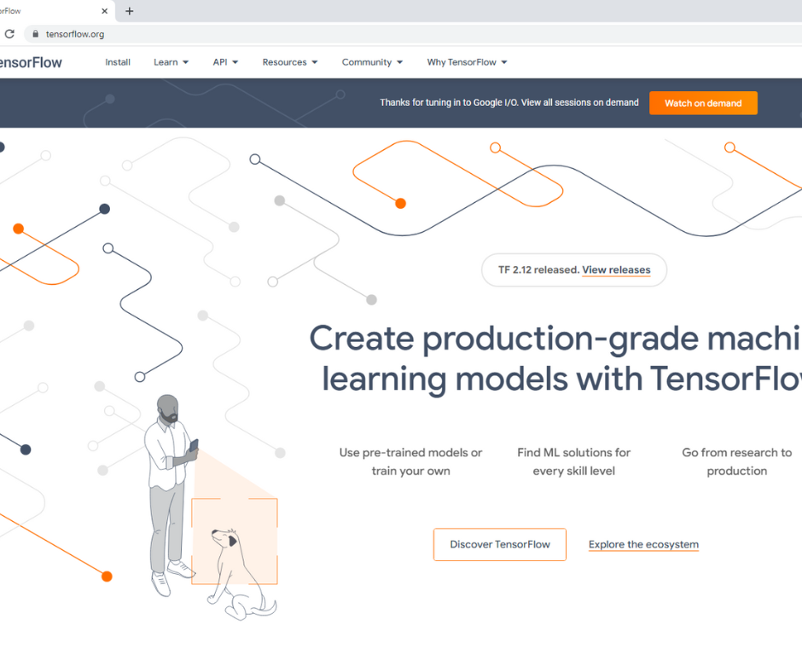
Task: Reload the page with the refresh icon
Action: tap(9, 34)
